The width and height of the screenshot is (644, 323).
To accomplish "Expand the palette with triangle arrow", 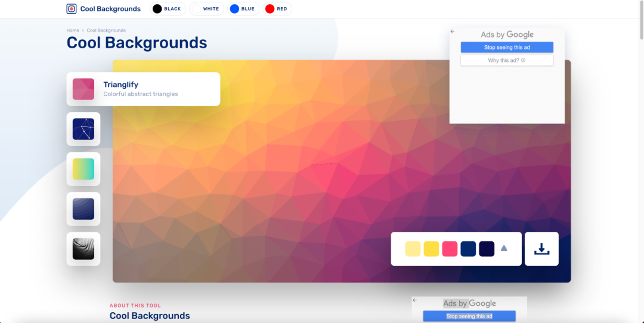I will click(504, 248).
